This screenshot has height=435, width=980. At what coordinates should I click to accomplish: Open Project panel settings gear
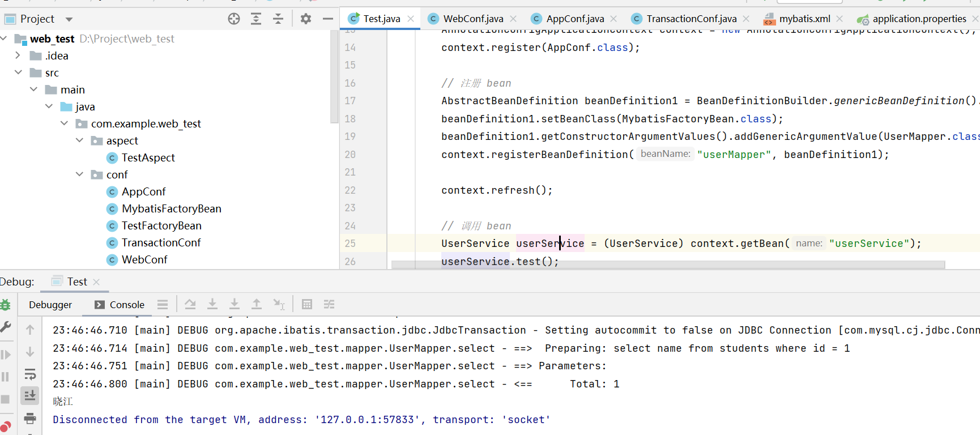[306, 19]
